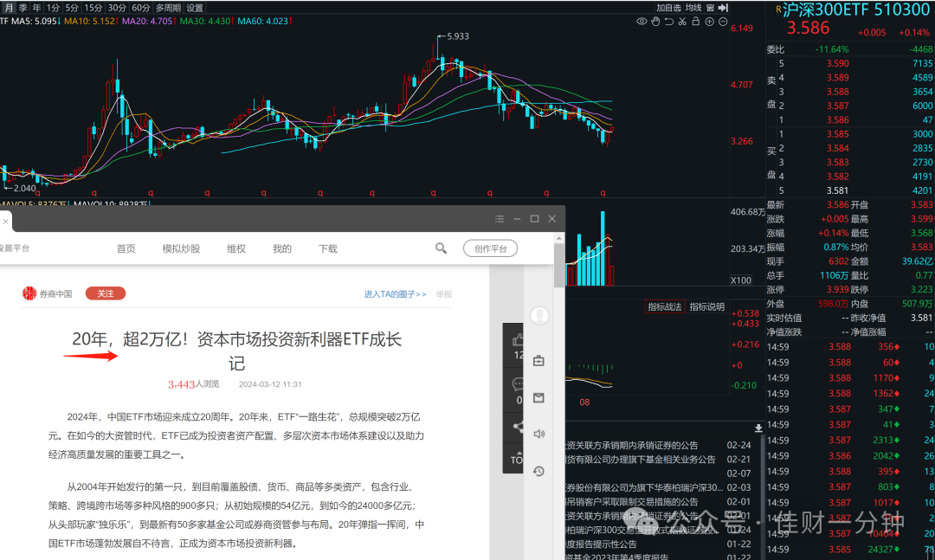935x560 pixels.
Task: Click the briefcase icon in sidebar
Action: (538, 361)
